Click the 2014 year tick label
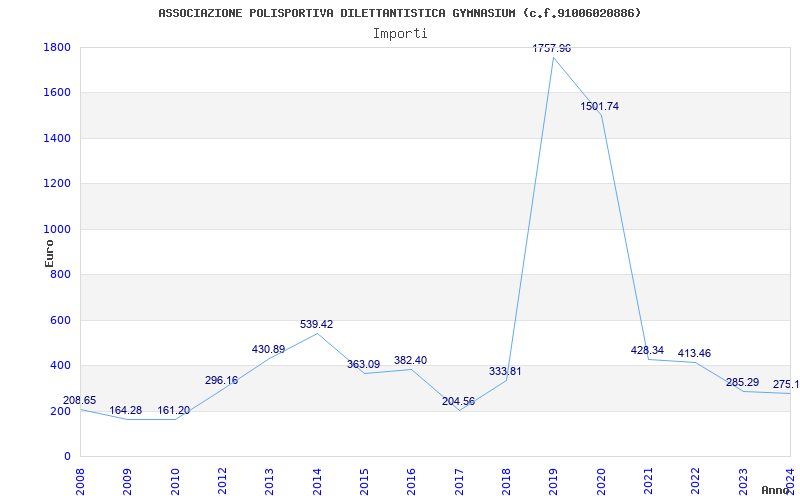The image size is (800, 500). click(x=317, y=482)
